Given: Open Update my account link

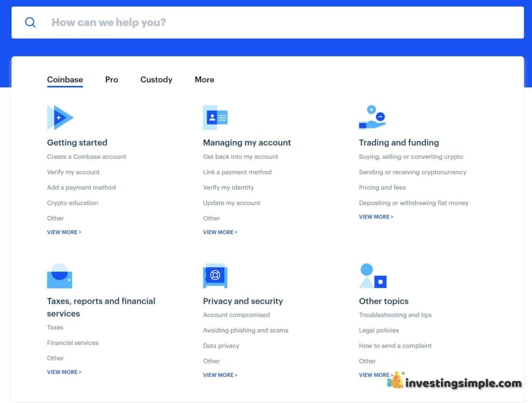Looking at the screenshot, I should click(x=231, y=203).
